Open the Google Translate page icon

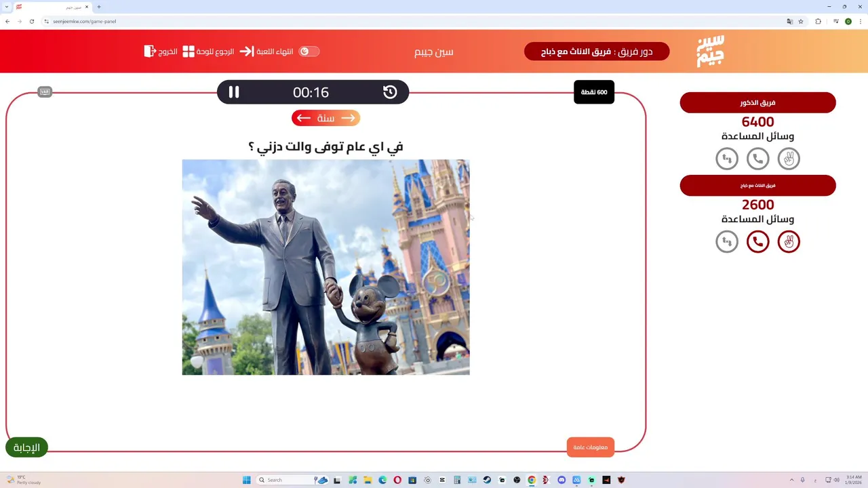pos(789,21)
